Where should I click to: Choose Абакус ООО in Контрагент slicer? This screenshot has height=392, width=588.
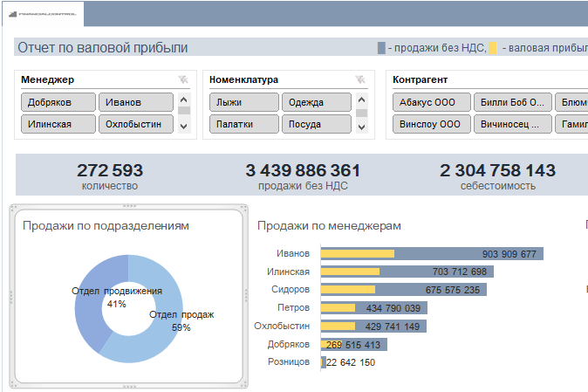432,102
